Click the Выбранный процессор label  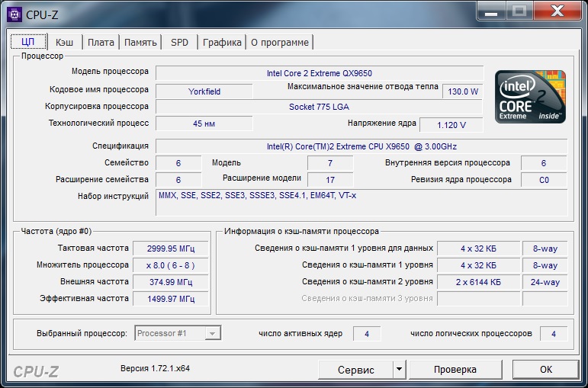82,333
